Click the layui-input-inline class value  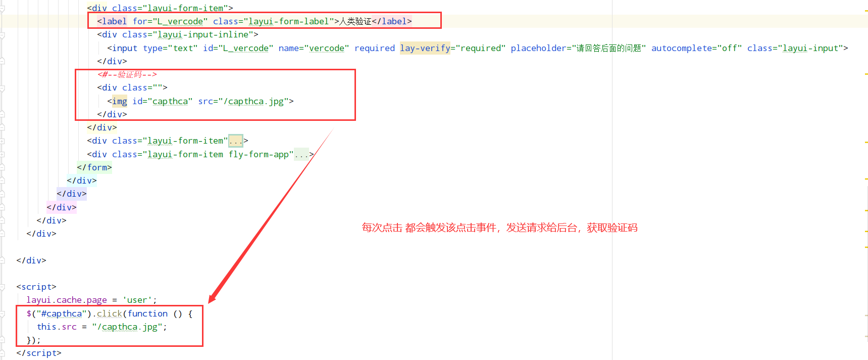tap(203, 34)
